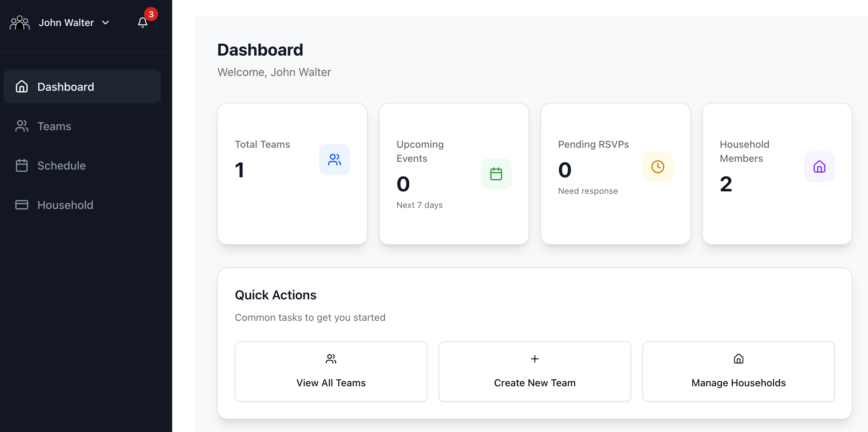Image resolution: width=868 pixels, height=432 pixels.
Task: Click the Create New Team button
Action: point(535,371)
